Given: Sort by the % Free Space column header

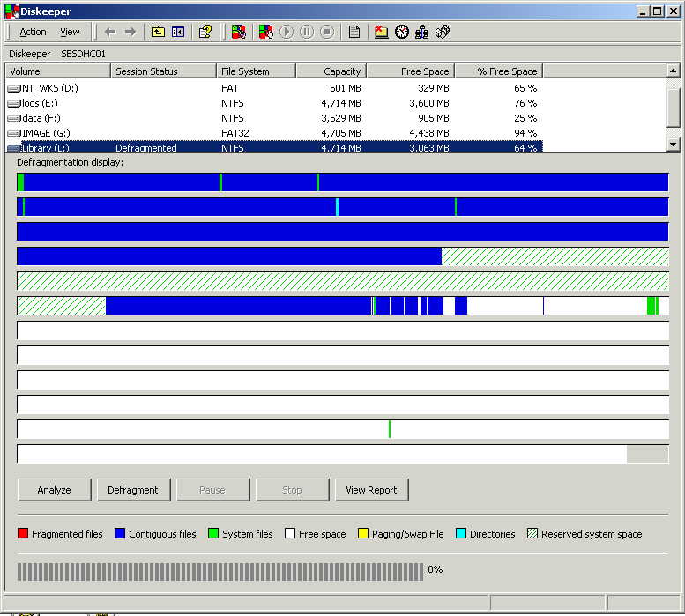Looking at the screenshot, I should click(499, 71).
